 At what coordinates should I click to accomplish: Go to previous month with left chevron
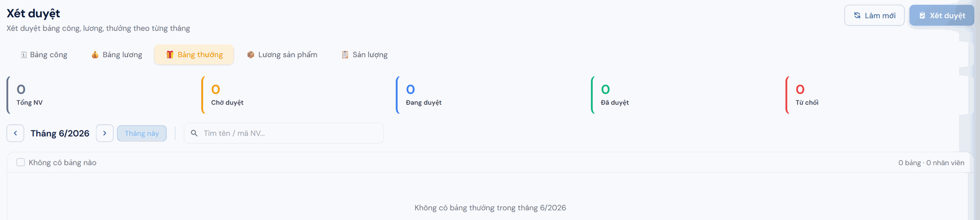[x=15, y=133]
